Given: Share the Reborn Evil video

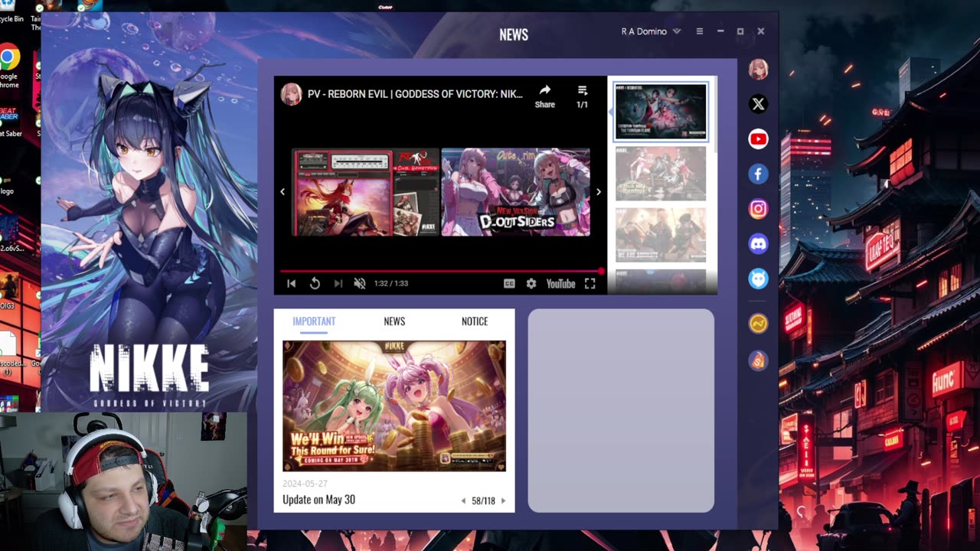Looking at the screenshot, I should click(x=544, y=96).
